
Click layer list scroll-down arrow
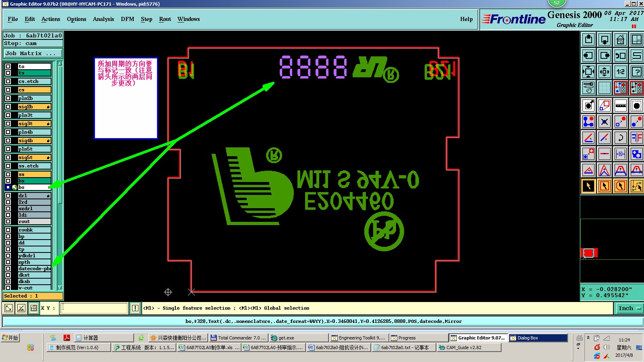(60, 288)
